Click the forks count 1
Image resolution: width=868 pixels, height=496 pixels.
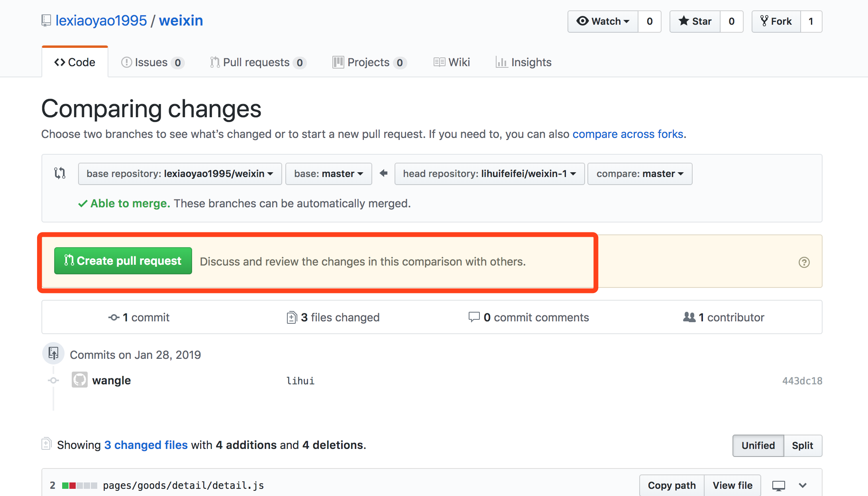pyautogui.click(x=811, y=22)
